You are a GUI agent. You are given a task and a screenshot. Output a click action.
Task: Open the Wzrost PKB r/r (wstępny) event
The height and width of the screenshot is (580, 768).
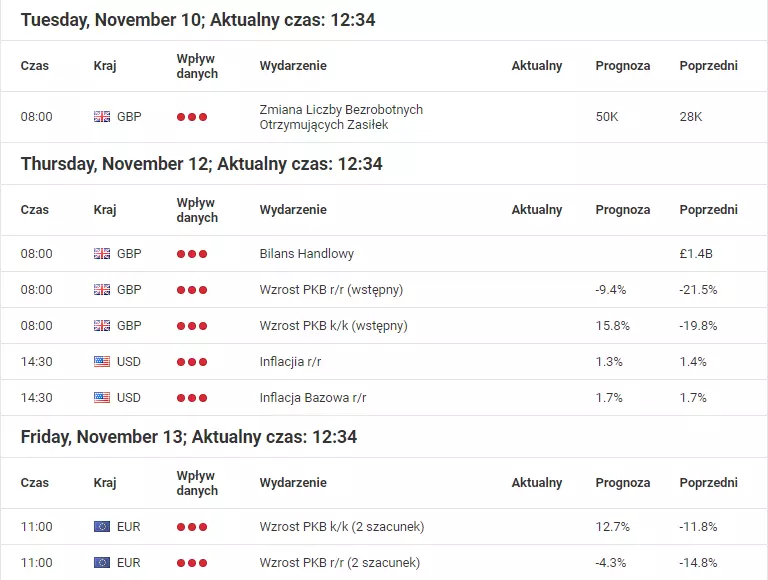coord(331,290)
